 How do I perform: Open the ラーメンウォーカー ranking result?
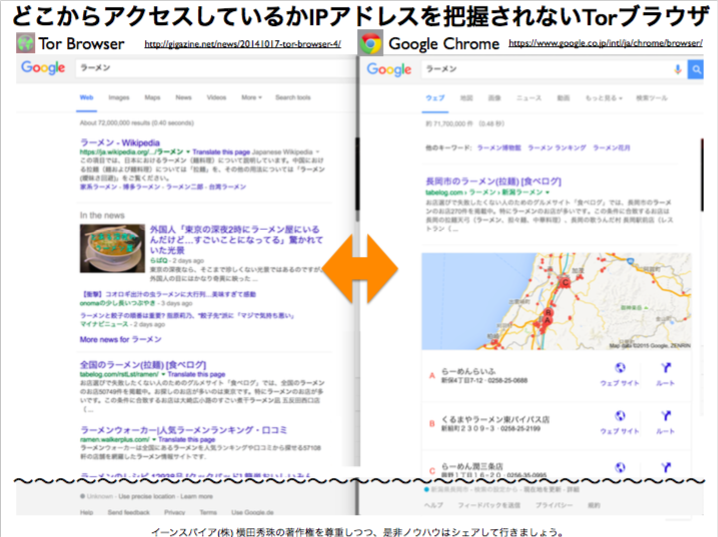[184, 430]
